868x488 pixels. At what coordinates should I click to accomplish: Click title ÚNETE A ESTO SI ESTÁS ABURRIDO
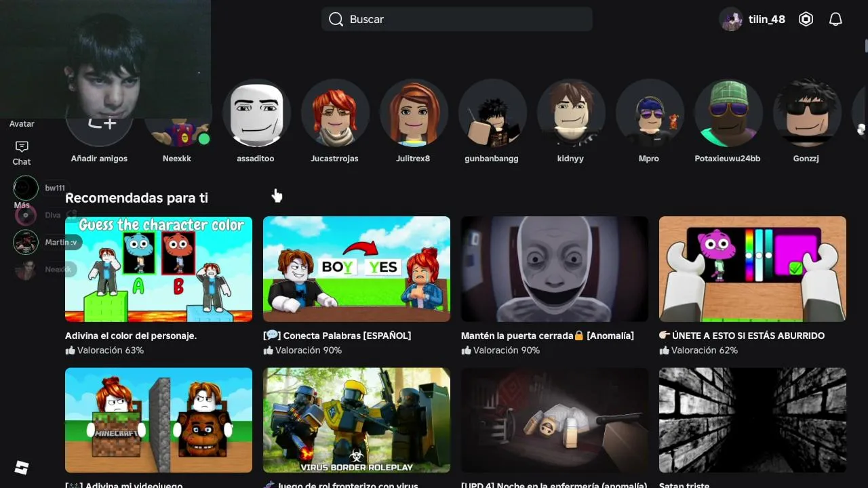click(x=742, y=335)
